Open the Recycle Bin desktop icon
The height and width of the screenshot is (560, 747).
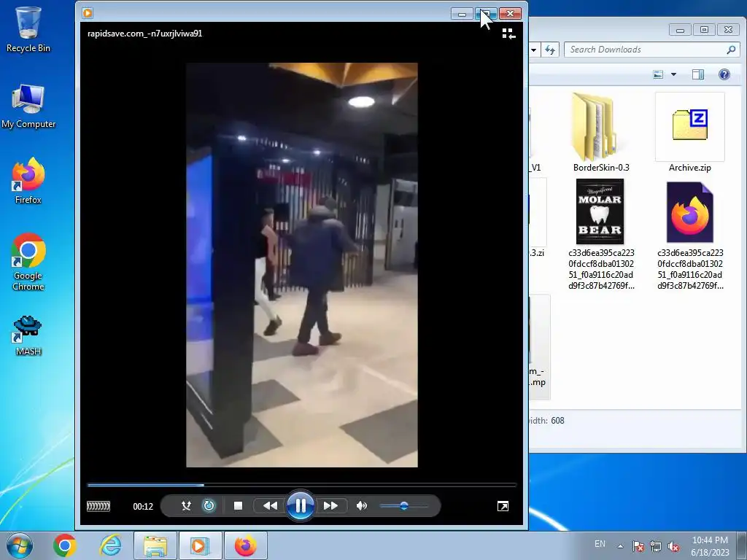coord(28,28)
